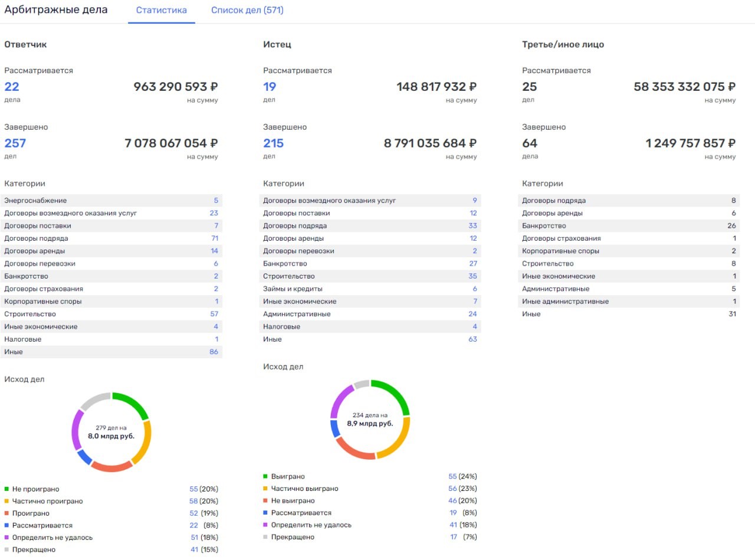This screenshot has height=560, width=755.
Task: Select Корпоративные споры row under Третье/иное лицо
Action: [629, 251]
